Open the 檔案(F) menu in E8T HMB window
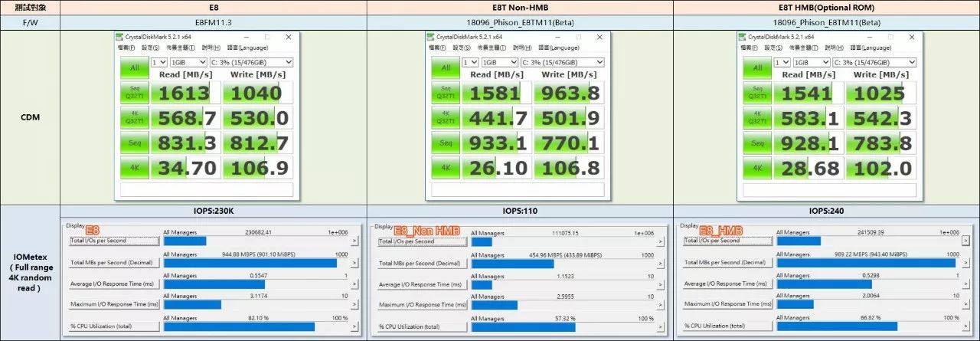The width and height of the screenshot is (980, 341). [x=750, y=48]
